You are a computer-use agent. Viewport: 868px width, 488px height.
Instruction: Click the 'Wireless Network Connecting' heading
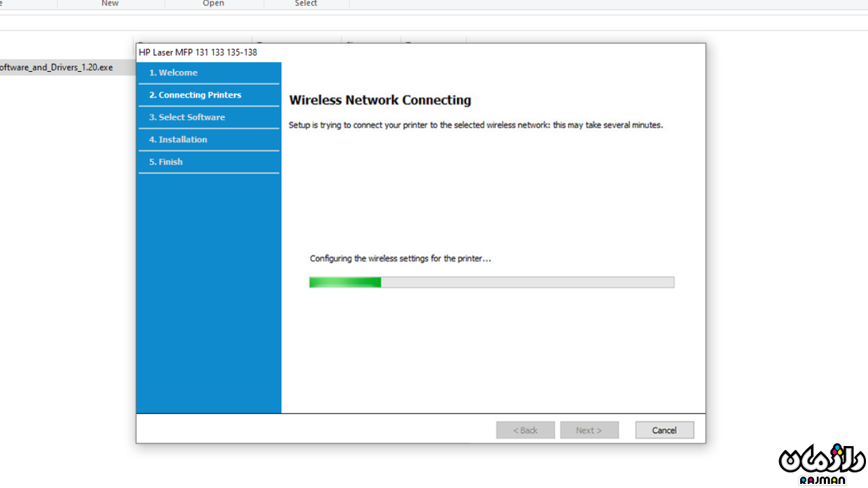click(380, 100)
